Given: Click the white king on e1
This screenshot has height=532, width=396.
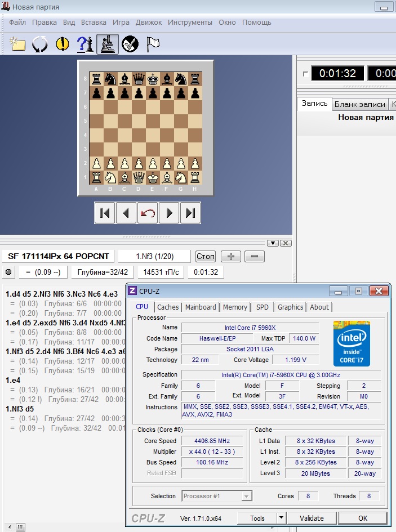Looking at the screenshot, I should pyautogui.click(x=153, y=177).
